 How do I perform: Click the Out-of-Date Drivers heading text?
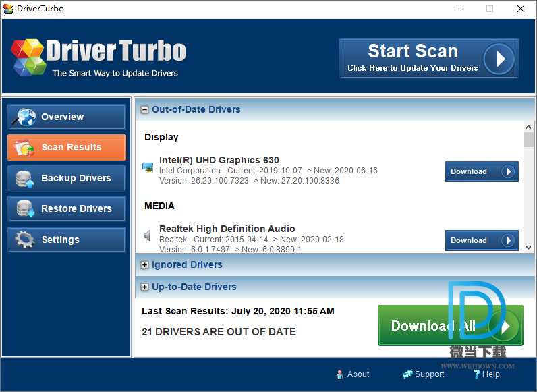tap(196, 110)
